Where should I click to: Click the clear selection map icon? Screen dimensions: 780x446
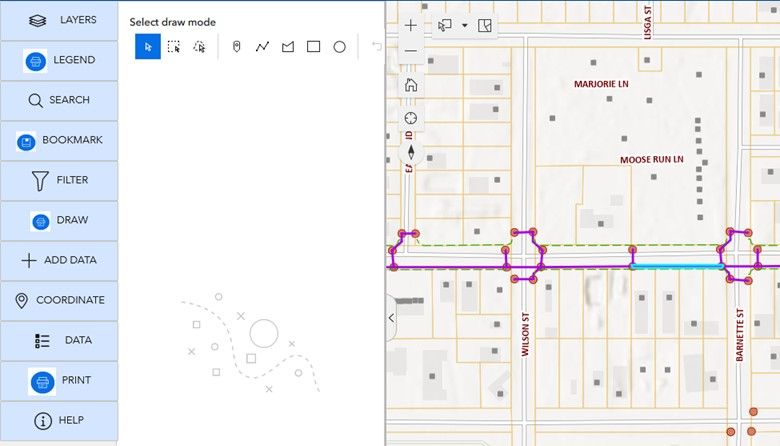(x=485, y=25)
